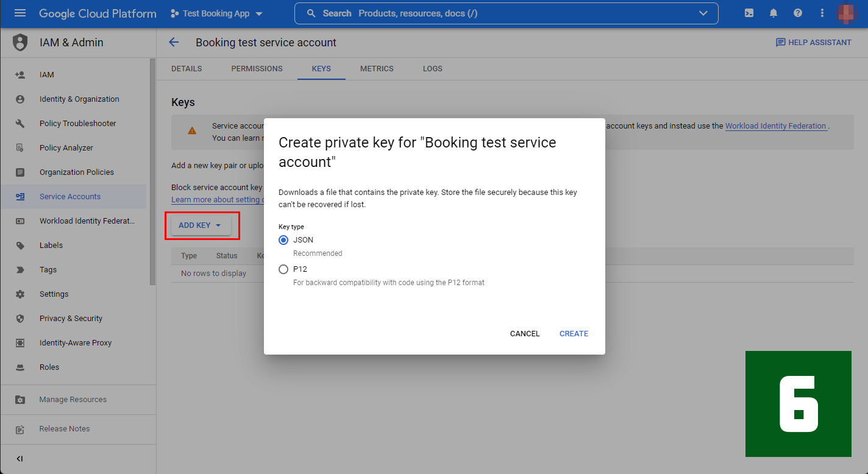Open the ADD KEY dropdown
The width and height of the screenshot is (868, 474).
pos(201,225)
